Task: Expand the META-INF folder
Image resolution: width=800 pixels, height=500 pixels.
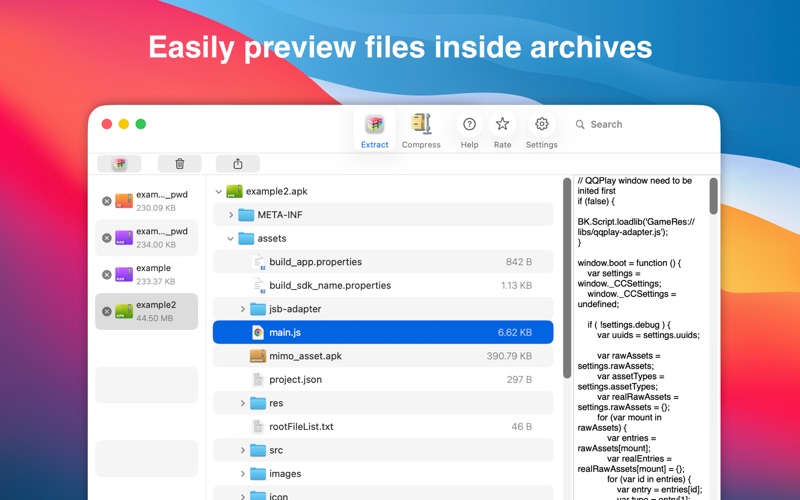Action: [x=231, y=215]
